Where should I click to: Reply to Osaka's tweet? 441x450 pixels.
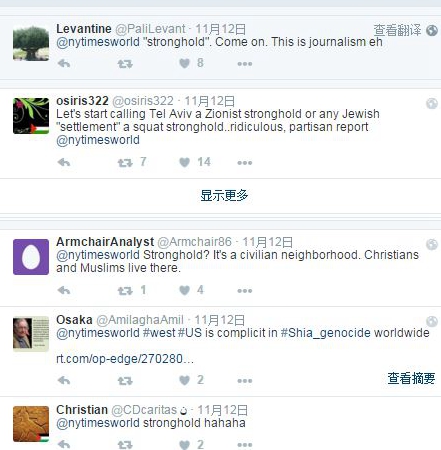pos(64,380)
